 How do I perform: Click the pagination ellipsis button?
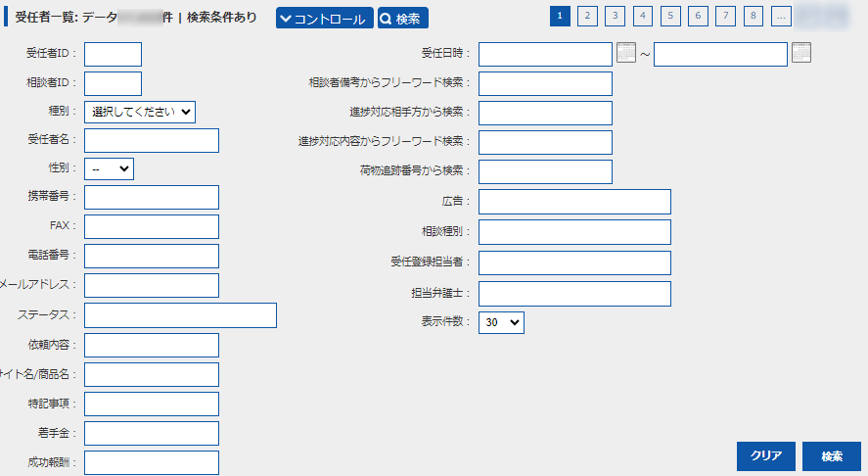(x=780, y=17)
